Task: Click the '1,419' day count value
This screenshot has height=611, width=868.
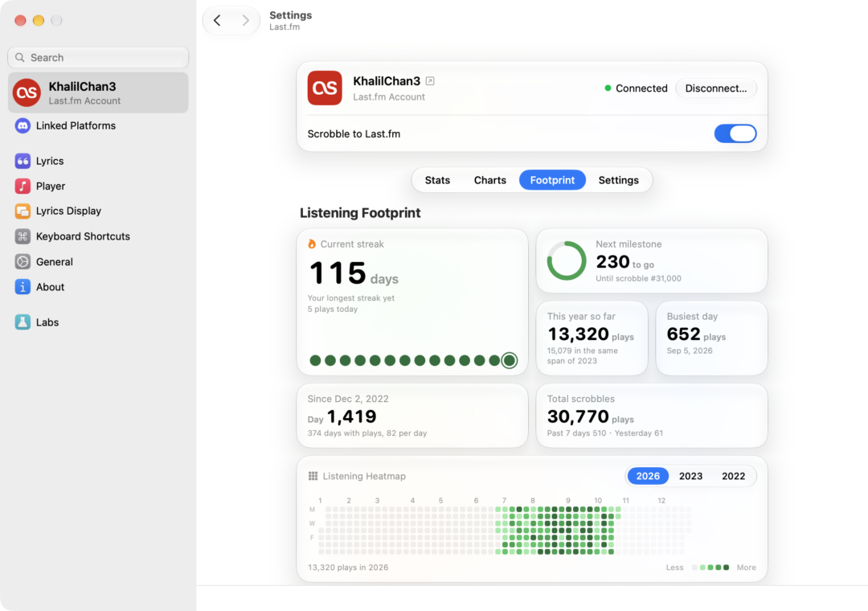Action: coord(351,416)
